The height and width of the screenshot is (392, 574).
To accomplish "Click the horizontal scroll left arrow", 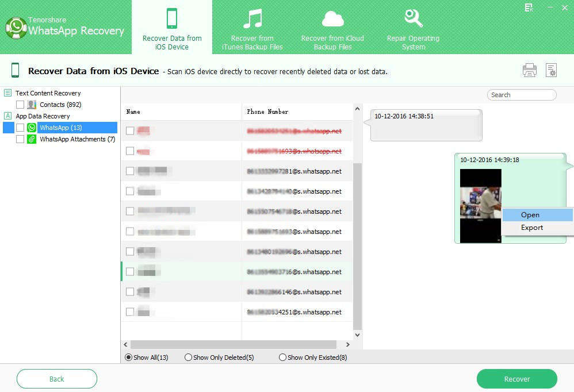I will [x=125, y=344].
